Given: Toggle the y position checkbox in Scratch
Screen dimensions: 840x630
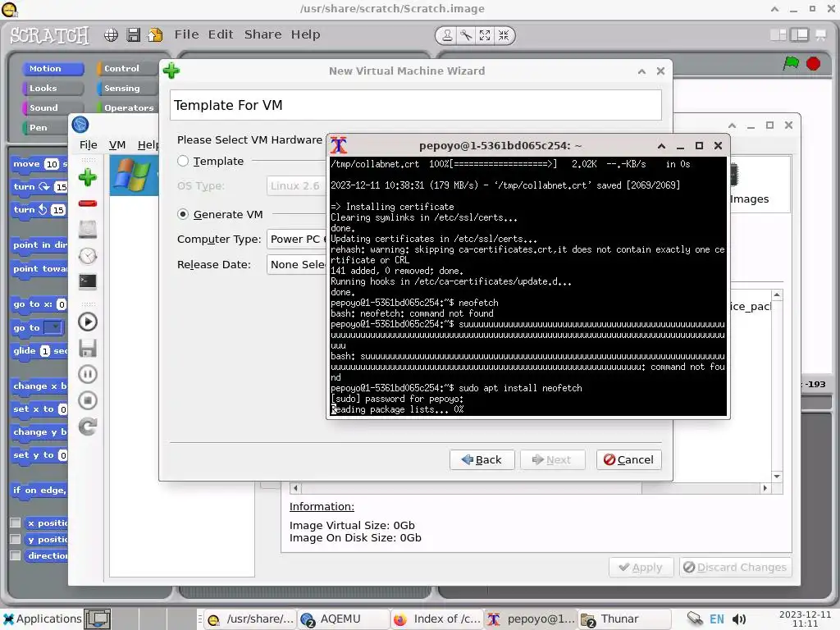Looking at the screenshot, I should click(x=16, y=539).
